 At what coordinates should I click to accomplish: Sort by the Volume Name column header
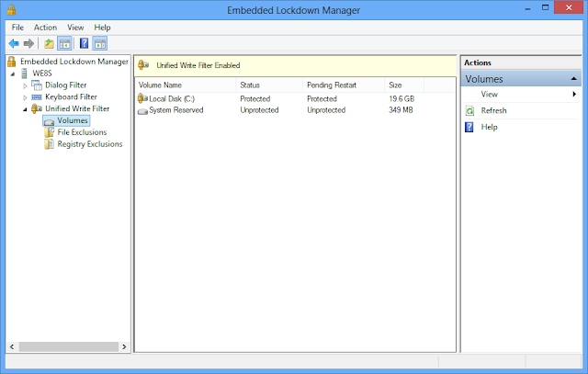(x=186, y=85)
